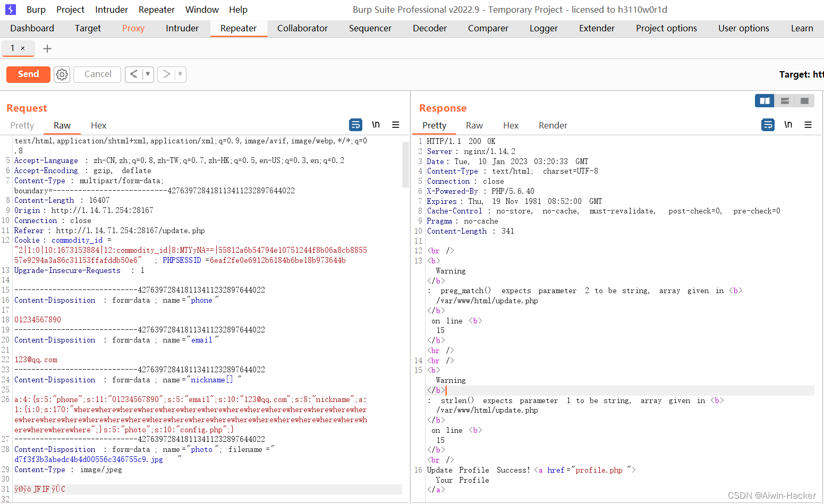
Task: Open the Help menu
Action: pos(238,10)
